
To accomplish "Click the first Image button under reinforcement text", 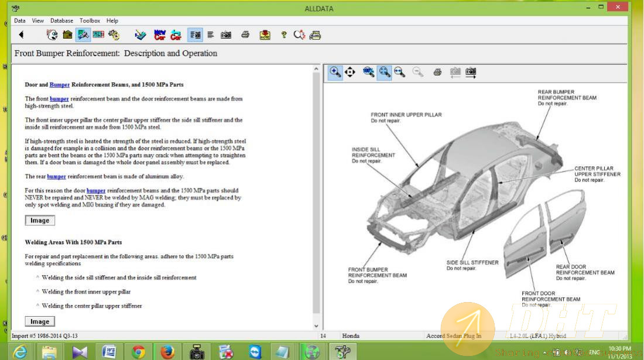I will point(40,221).
